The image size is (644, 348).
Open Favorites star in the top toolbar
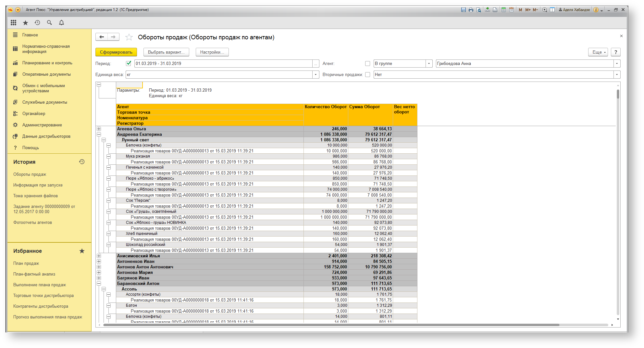[26, 22]
